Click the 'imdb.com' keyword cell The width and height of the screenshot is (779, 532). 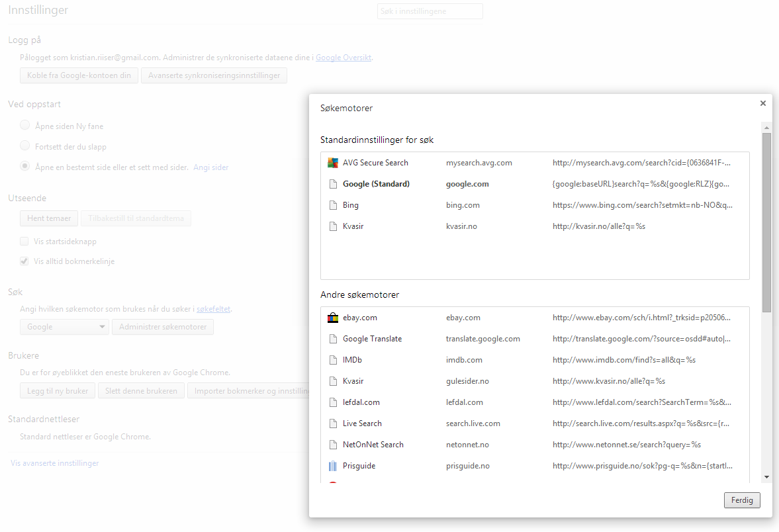coord(464,360)
